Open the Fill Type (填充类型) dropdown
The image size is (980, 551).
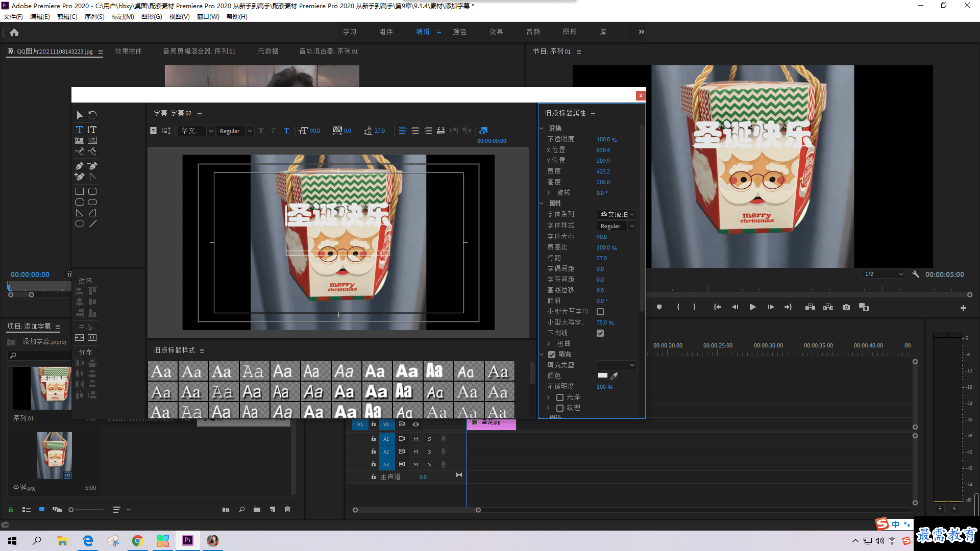click(x=617, y=365)
